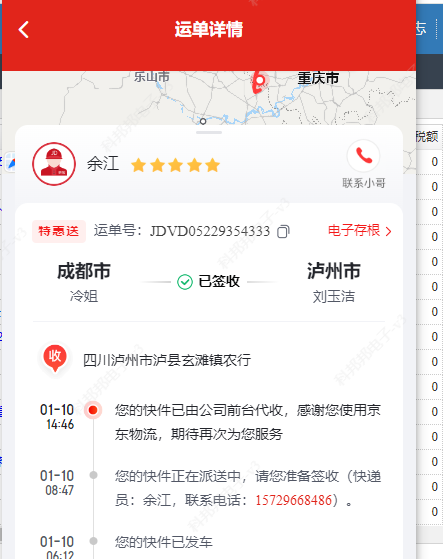
Task: Copy the waybill number JDVD05229354333
Action: 284,232
